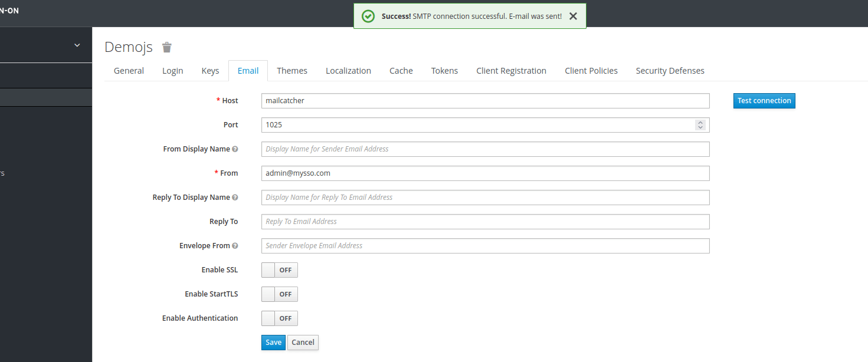
Task: Go to the Security Defenses tab
Action: coord(670,70)
